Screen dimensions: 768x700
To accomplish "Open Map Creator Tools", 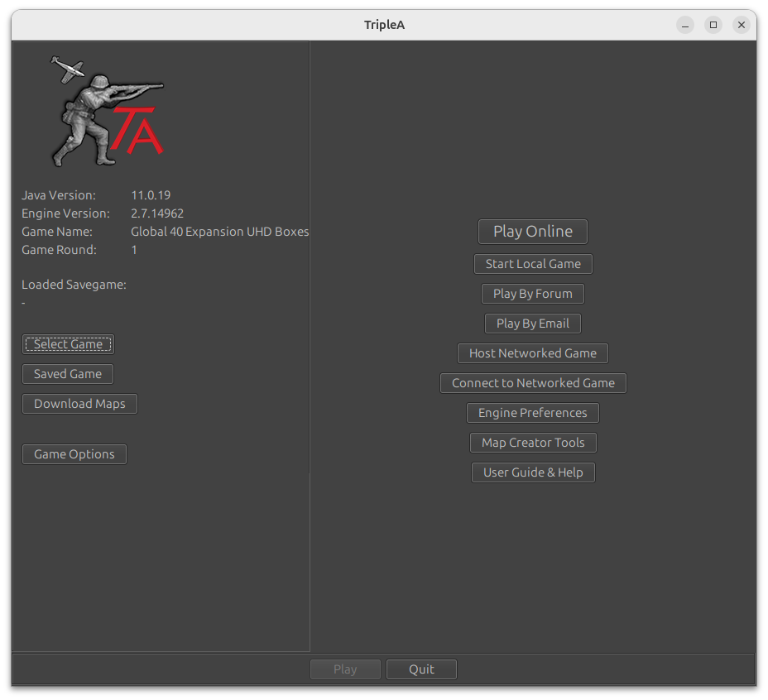I will click(532, 443).
